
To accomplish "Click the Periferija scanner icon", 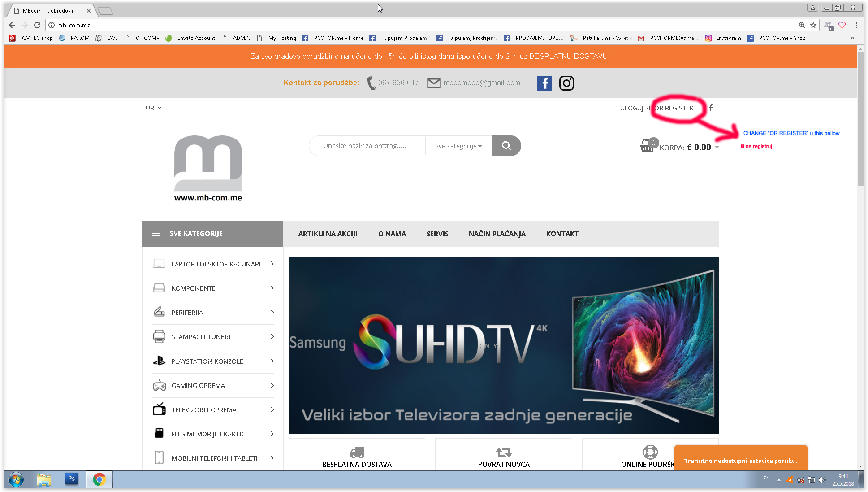I will (x=159, y=312).
